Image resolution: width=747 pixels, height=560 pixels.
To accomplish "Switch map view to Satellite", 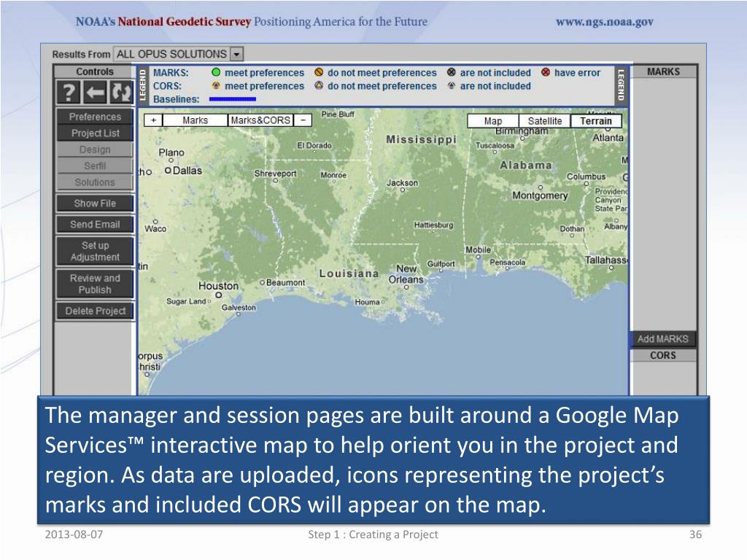I will 544,121.
